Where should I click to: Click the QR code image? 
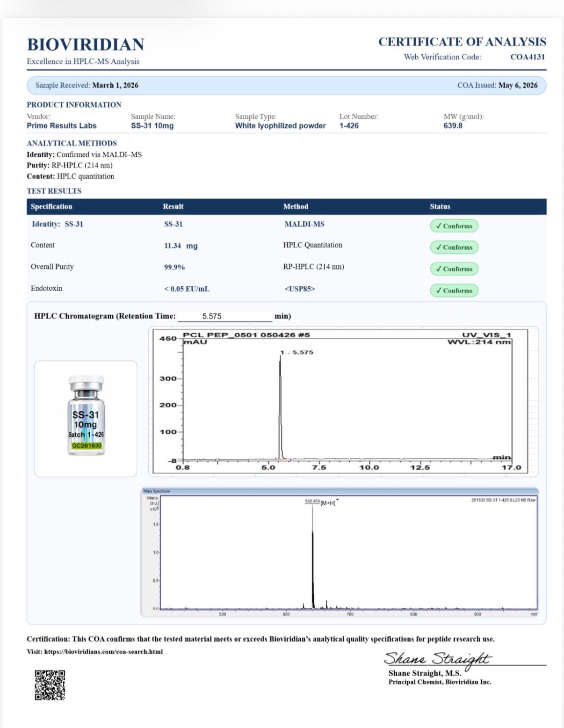(50, 685)
